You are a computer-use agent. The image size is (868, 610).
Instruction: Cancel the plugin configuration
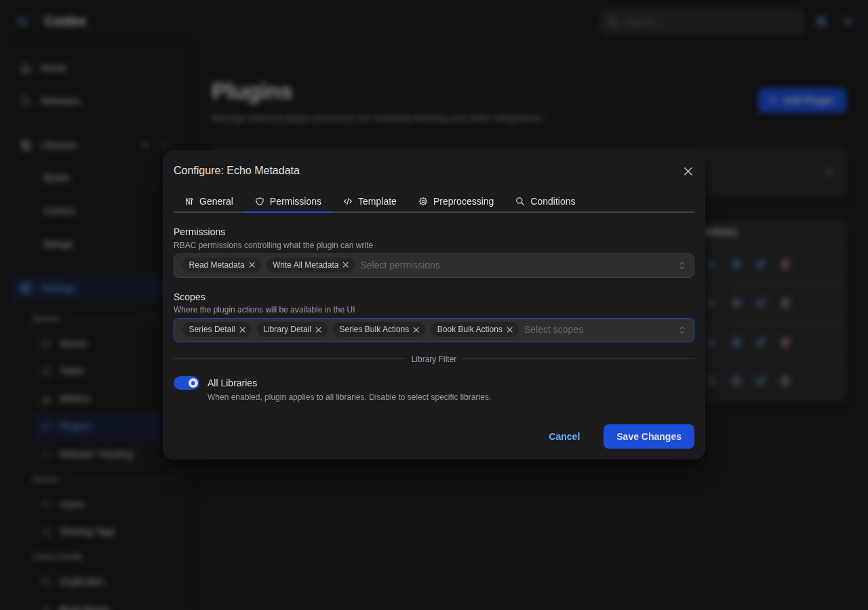(564, 436)
